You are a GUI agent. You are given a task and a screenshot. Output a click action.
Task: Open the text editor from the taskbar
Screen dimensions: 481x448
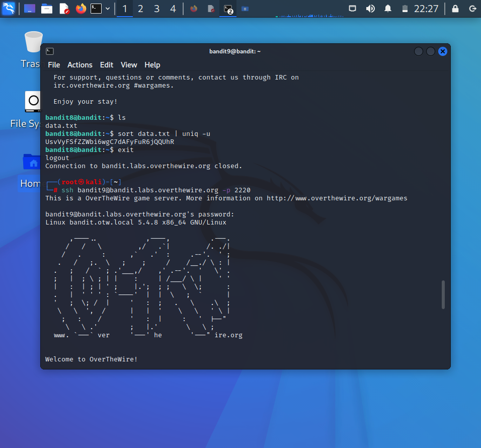tap(63, 9)
